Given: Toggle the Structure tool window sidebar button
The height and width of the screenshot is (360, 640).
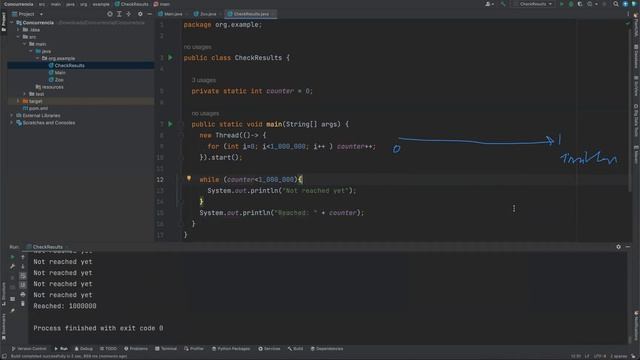Looking at the screenshot, I should (x=4, y=294).
